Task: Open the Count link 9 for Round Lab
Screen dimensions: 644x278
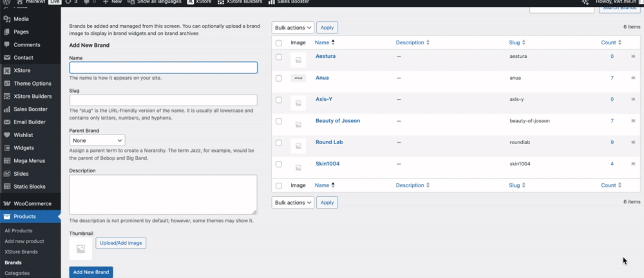Action: [612, 142]
